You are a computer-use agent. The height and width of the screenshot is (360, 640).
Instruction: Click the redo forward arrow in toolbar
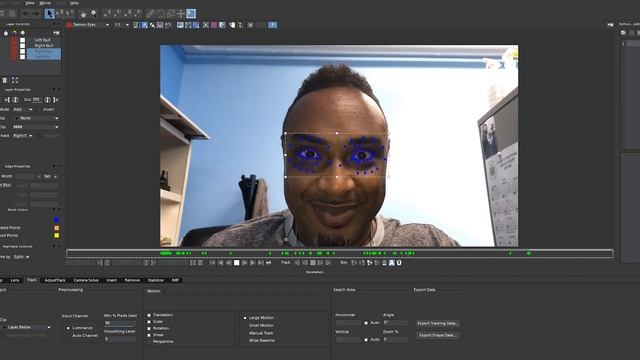36,14
